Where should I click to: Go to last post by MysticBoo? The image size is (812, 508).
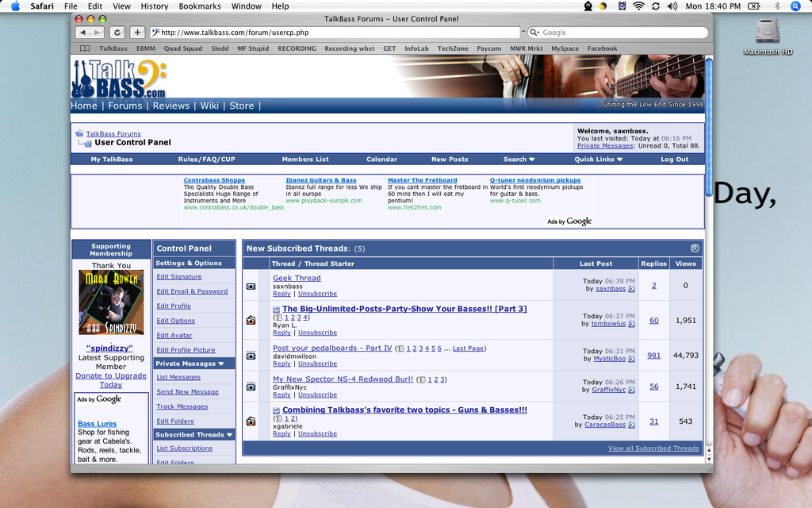[x=632, y=359]
